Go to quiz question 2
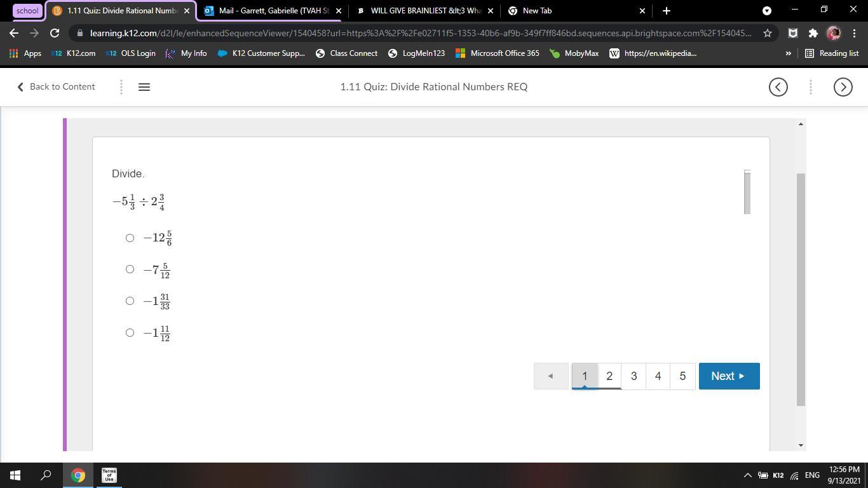The image size is (868, 488). click(x=609, y=376)
